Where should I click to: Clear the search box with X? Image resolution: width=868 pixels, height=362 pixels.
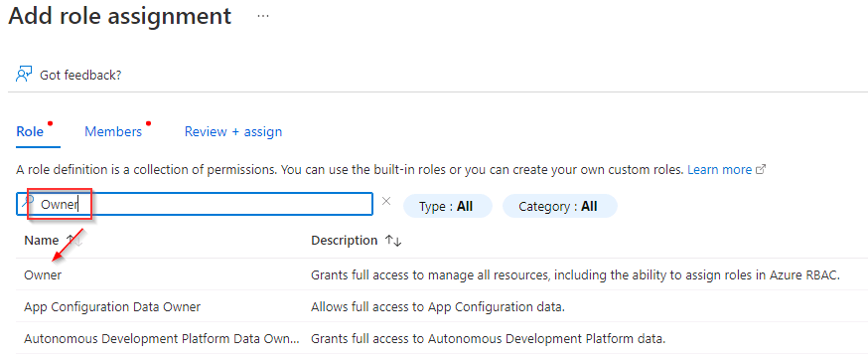[x=386, y=201]
